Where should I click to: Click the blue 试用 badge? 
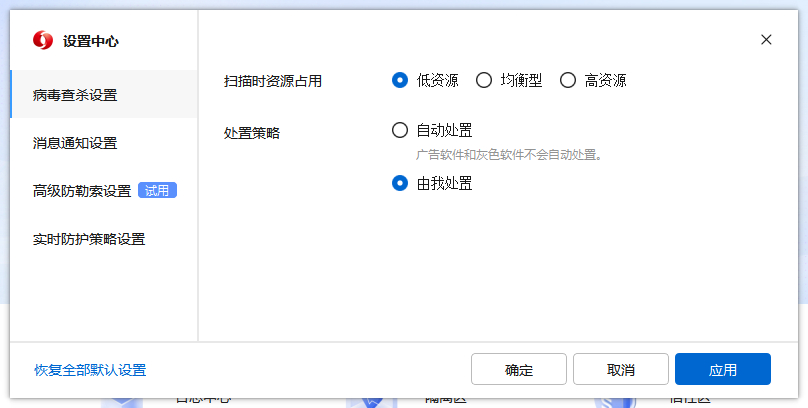click(x=157, y=191)
